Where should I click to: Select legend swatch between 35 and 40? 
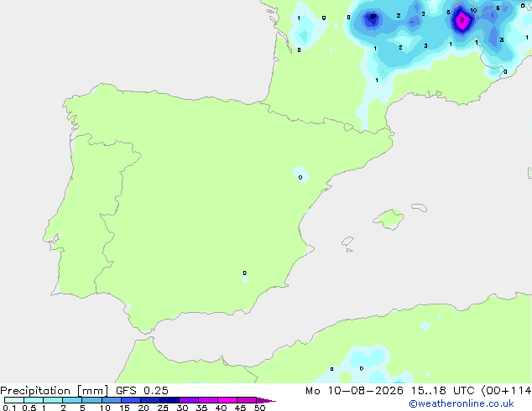tap(207, 400)
